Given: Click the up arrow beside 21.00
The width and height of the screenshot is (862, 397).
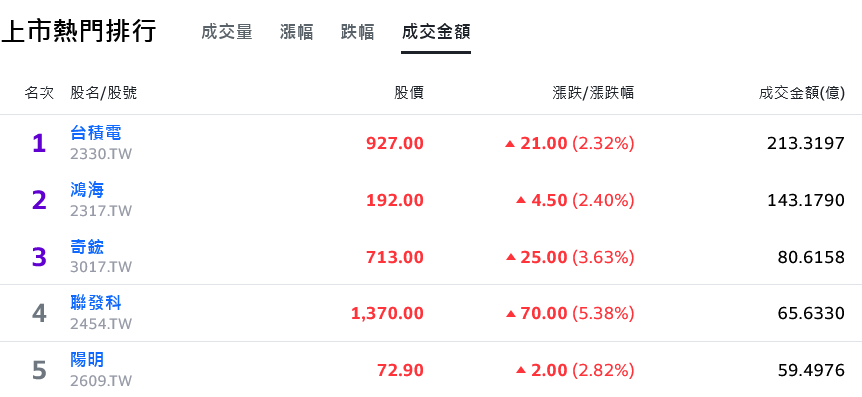Looking at the screenshot, I should (x=510, y=144).
